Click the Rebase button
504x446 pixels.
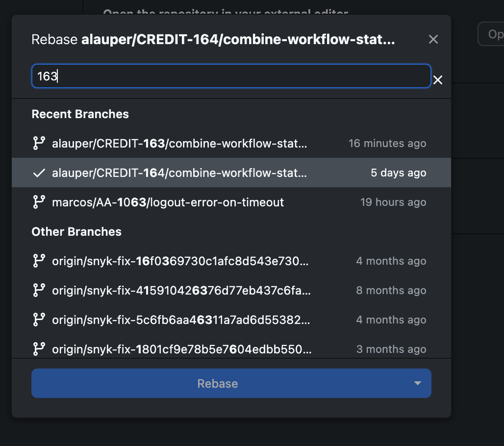217,383
